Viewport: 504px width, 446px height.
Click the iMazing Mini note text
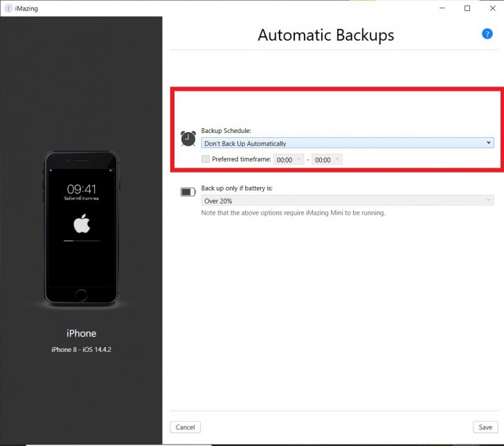pos(293,213)
